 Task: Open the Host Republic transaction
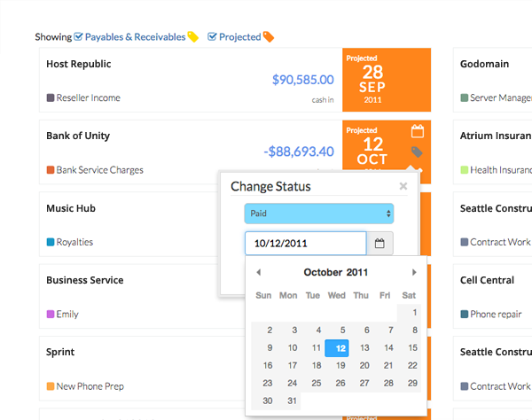[79, 65]
